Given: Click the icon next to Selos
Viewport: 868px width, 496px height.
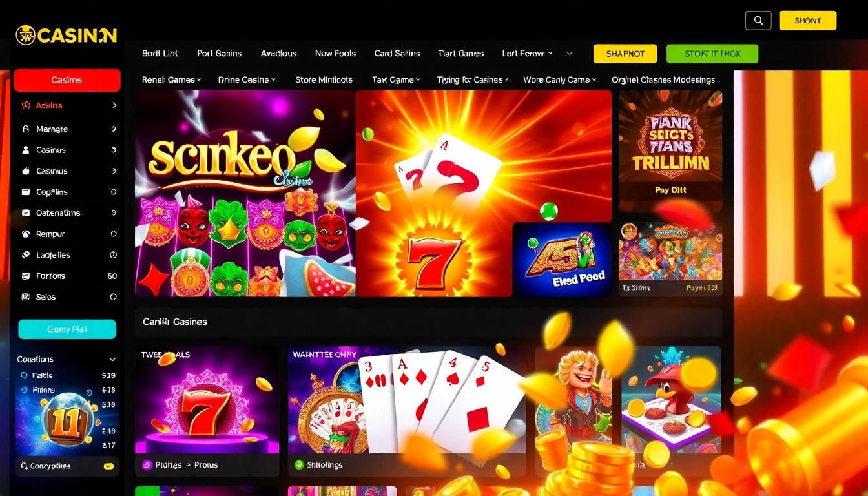Looking at the screenshot, I should click(x=26, y=297).
